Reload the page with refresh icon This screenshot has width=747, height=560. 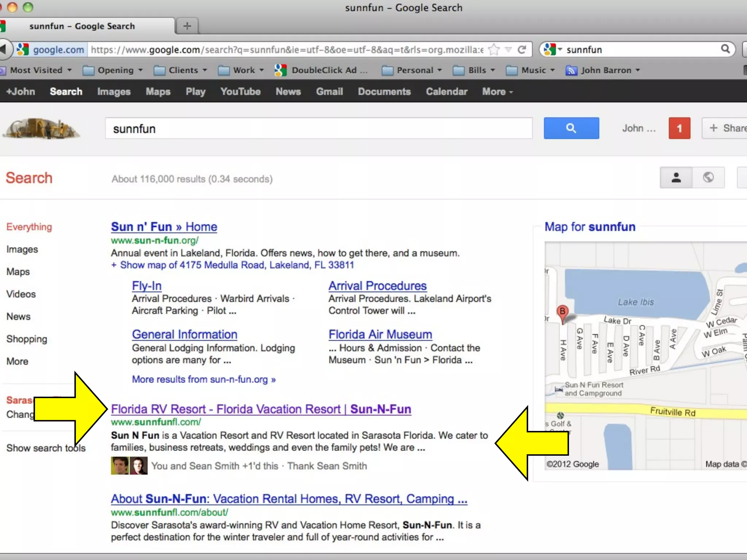coord(522,50)
